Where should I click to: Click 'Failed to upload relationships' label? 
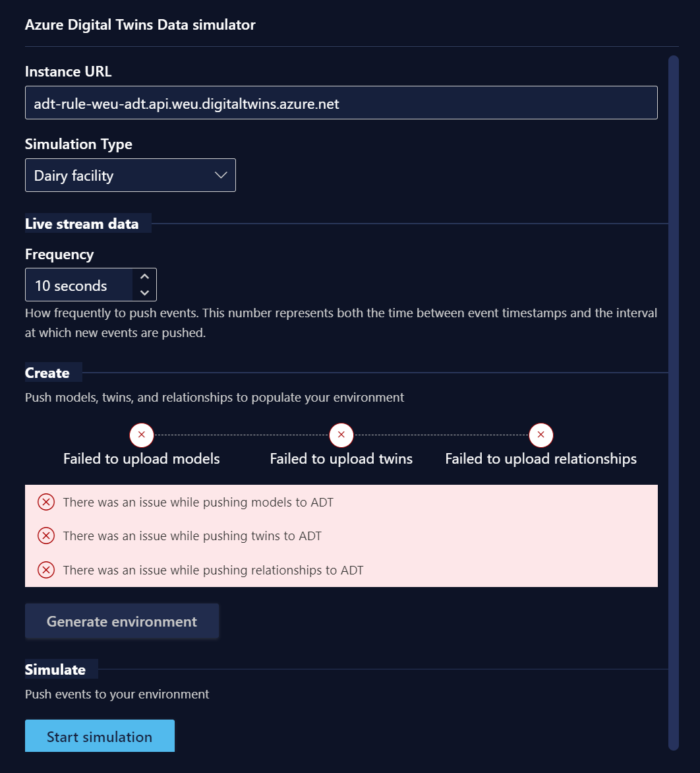pyautogui.click(x=541, y=458)
